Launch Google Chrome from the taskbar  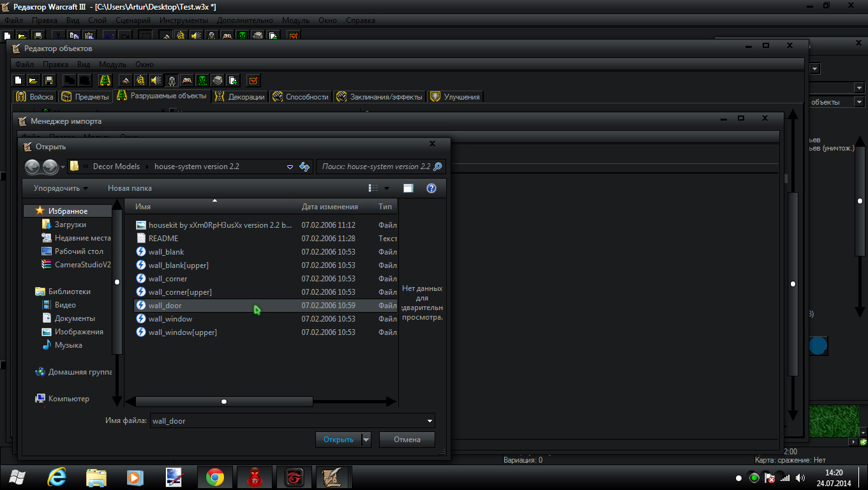214,477
